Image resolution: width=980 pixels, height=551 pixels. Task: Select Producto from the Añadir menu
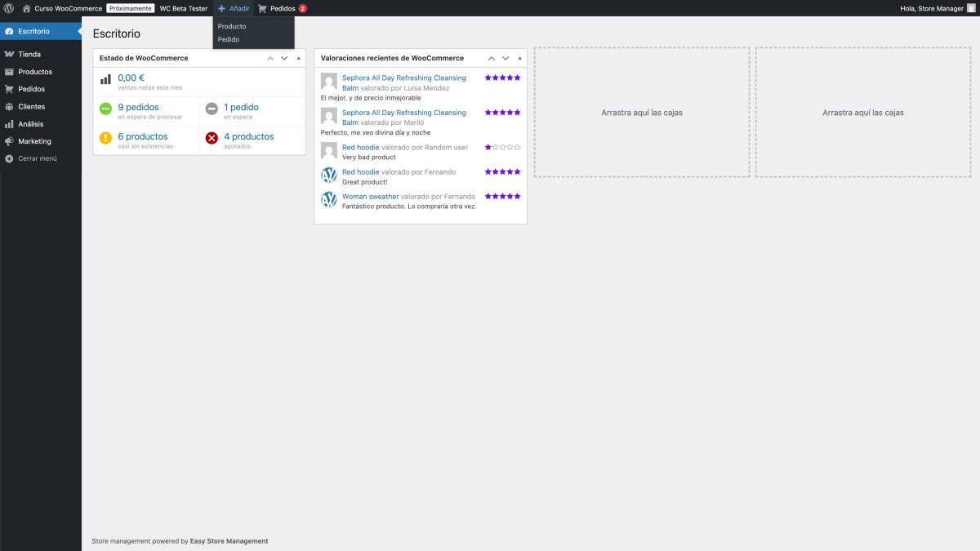(x=231, y=25)
